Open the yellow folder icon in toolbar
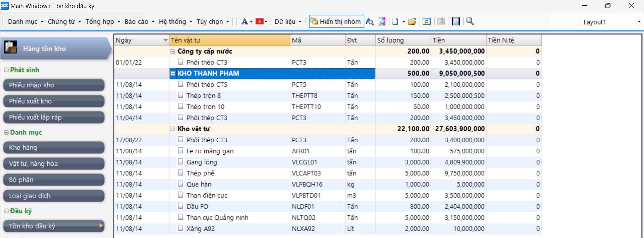 pyautogui.click(x=412, y=22)
